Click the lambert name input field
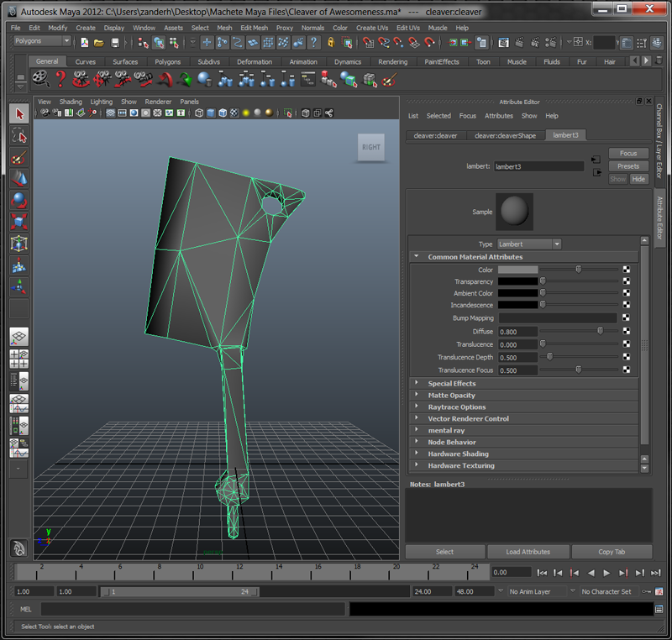Screen dimensions: 672x640 pos(538,166)
